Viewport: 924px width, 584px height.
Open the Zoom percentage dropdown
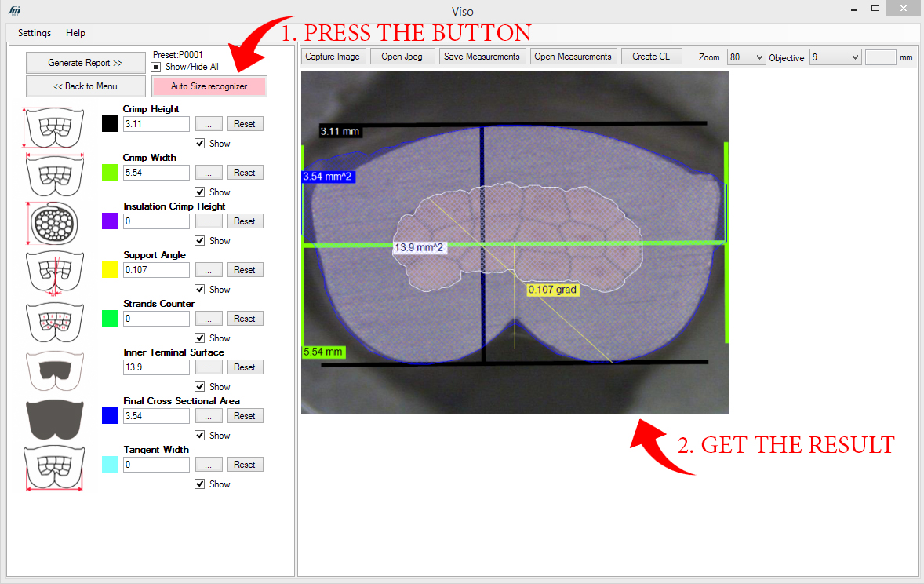coord(746,57)
